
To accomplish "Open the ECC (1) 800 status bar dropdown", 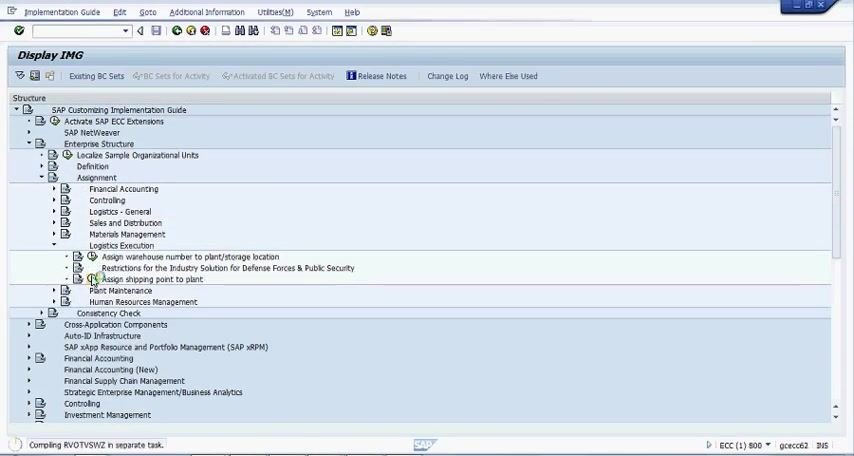I will pyautogui.click(x=768, y=445).
